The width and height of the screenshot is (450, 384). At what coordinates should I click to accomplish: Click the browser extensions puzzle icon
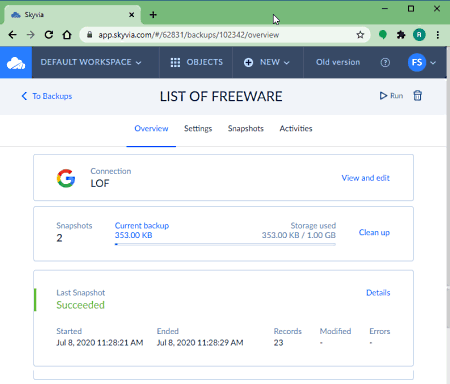(x=401, y=35)
